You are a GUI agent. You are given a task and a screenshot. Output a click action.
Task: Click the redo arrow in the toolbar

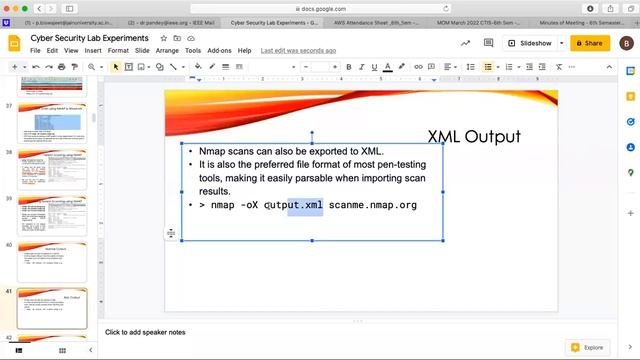tap(49, 67)
